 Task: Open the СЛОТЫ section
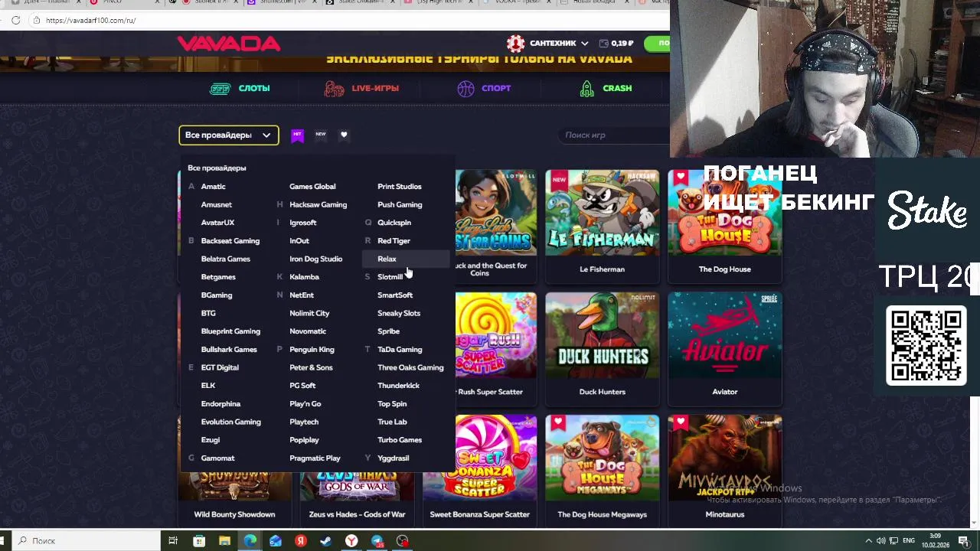(x=254, y=88)
